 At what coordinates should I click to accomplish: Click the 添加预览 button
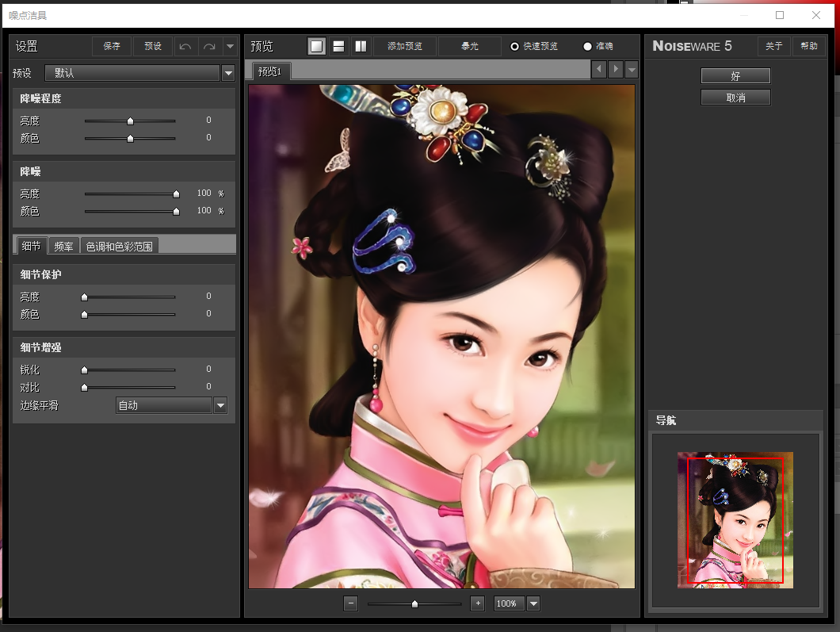point(405,46)
